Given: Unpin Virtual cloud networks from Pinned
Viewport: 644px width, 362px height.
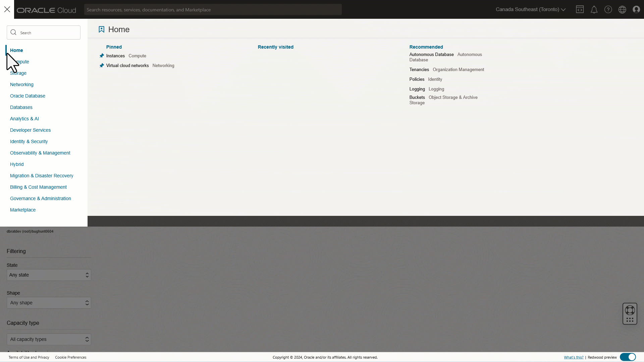Looking at the screenshot, I should (101, 65).
